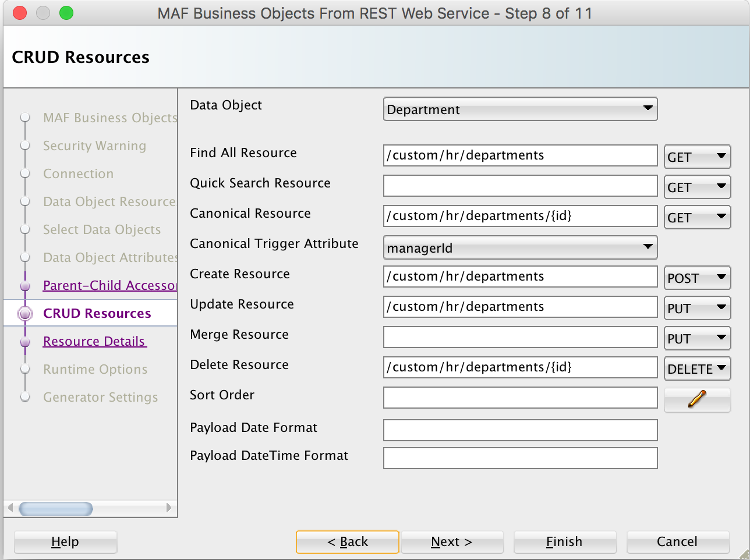This screenshot has height=560, width=750.
Task: Click the Find All Resource text field
Action: tap(520, 155)
